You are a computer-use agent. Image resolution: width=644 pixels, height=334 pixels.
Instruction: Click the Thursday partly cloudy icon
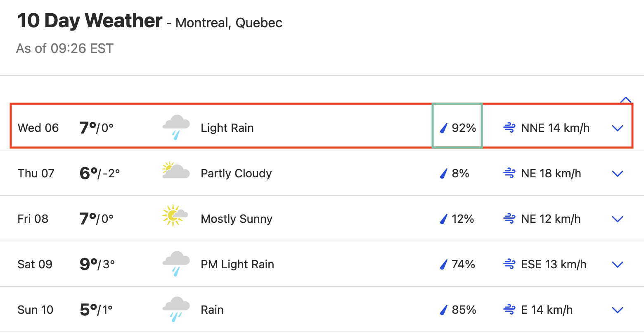point(176,170)
